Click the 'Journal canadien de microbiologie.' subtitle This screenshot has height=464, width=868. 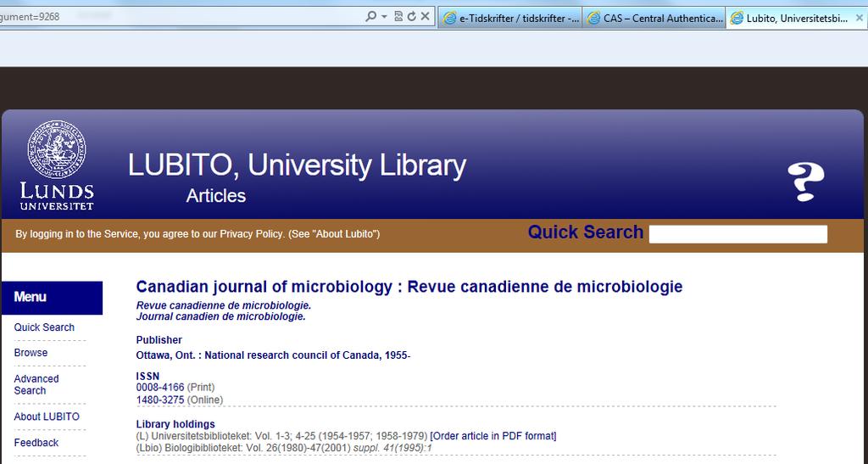click(221, 316)
